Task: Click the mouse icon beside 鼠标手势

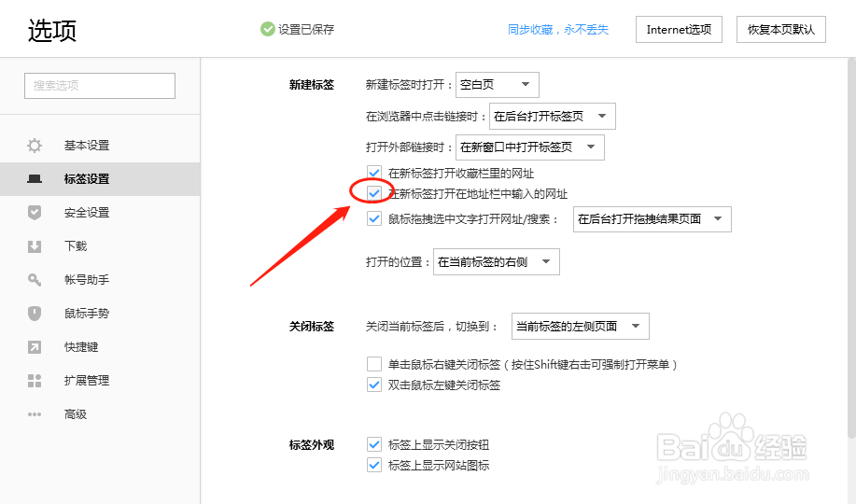Action: tap(35, 314)
